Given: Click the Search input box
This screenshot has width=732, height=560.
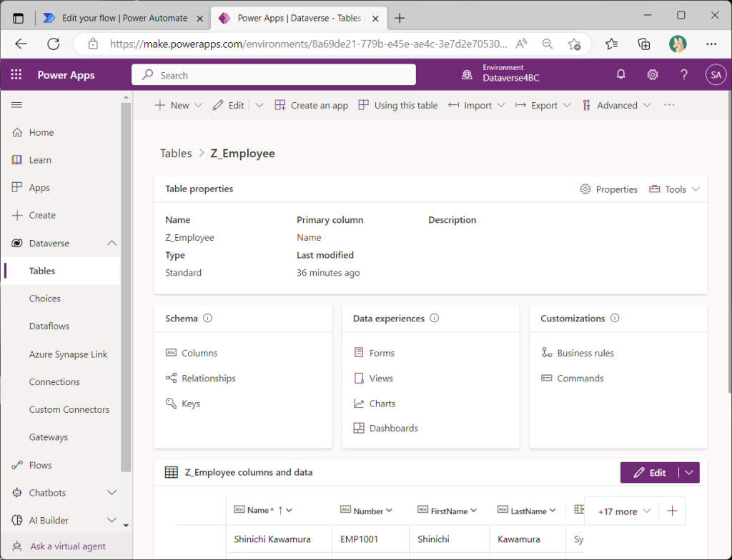Looking at the screenshot, I should coord(274,75).
